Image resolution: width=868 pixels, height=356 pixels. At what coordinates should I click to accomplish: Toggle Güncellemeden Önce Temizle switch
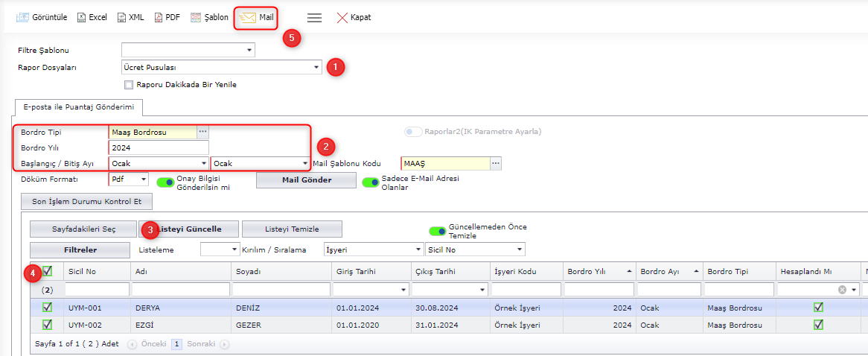[437, 231]
